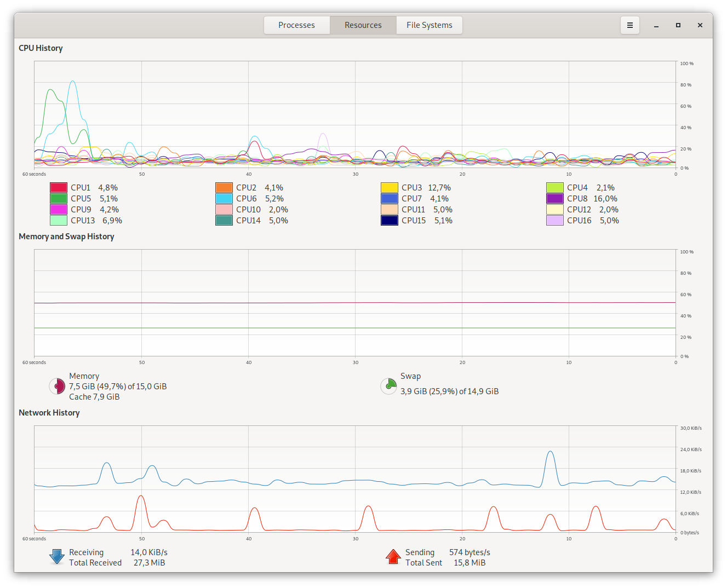
Task: Select the CPU11 peach color swatch
Action: tap(390, 210)
